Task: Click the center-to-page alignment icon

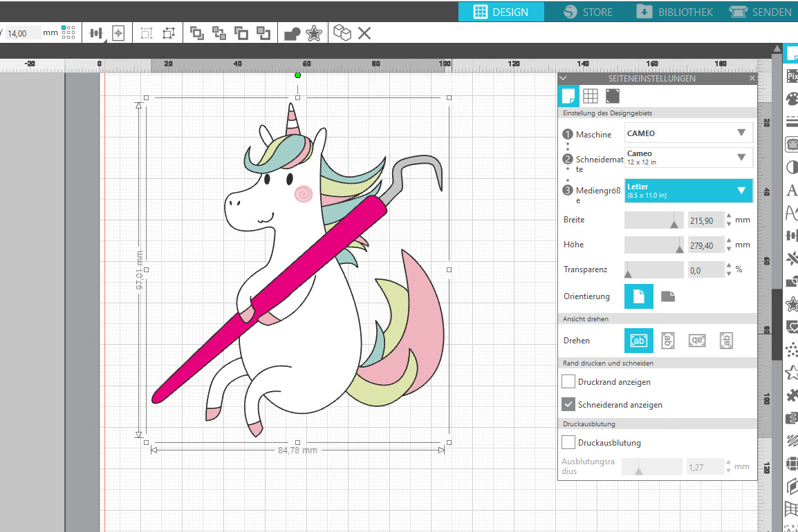Action: (118, 33)
